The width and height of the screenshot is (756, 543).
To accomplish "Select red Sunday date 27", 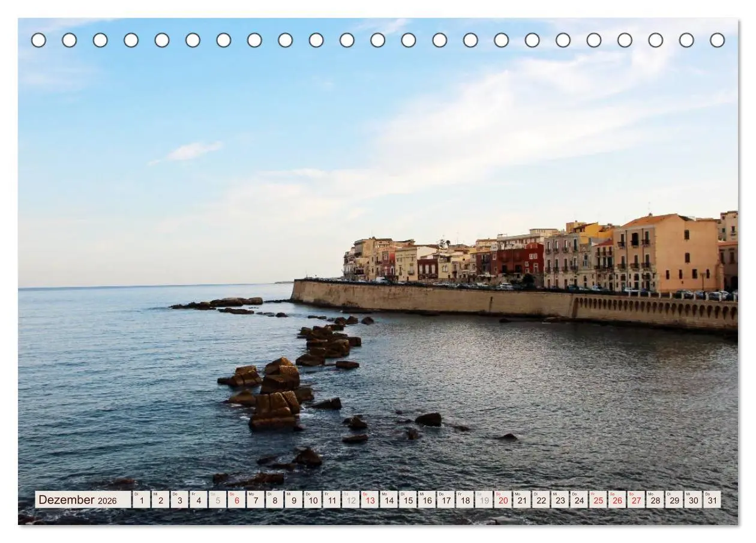I will 636,500.
